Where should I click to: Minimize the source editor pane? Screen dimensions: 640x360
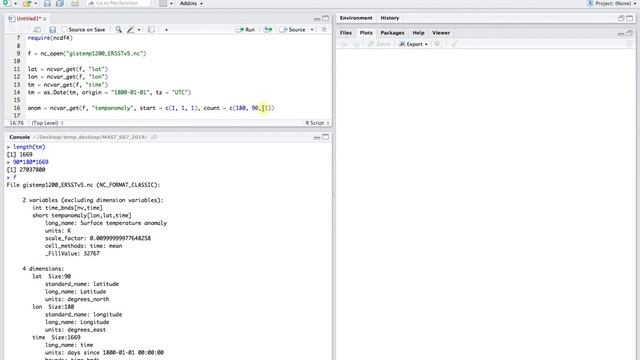click(x=317, y=19)
